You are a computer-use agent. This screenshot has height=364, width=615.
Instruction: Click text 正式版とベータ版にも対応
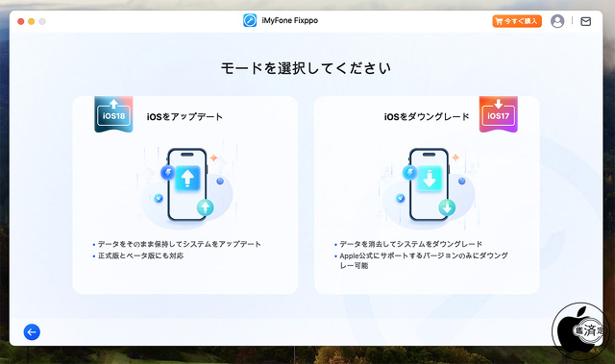[x=140, y=255]
